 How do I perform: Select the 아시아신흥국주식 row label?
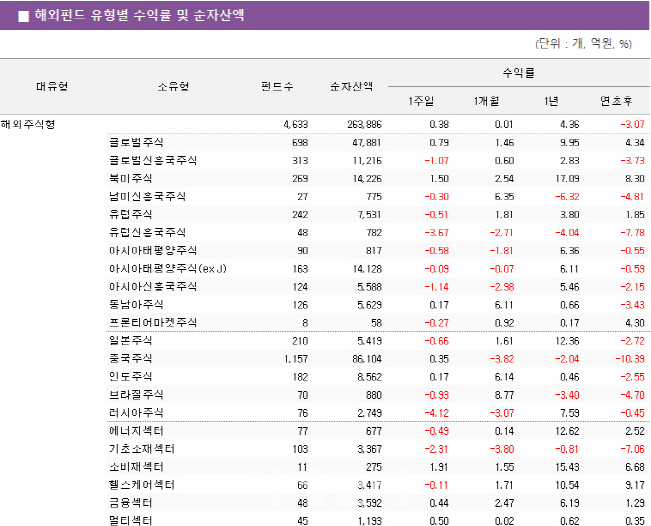coord(153,286)
